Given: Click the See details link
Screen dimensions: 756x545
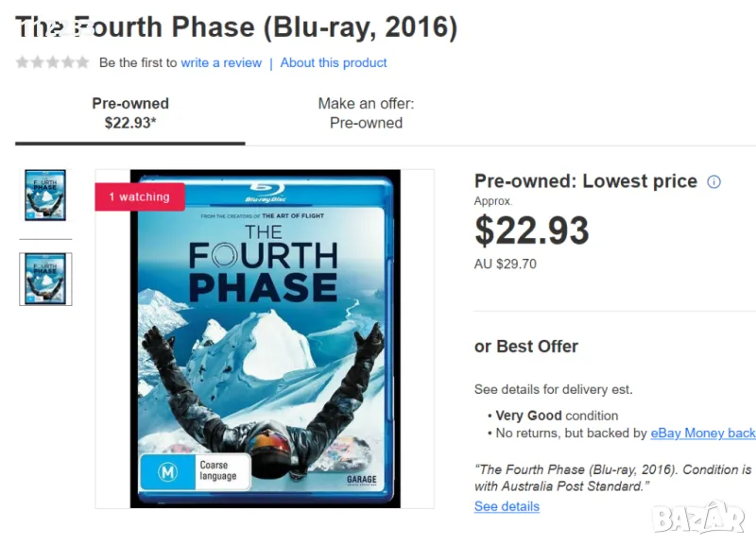Looking at the screenshot, I should 507,506.
